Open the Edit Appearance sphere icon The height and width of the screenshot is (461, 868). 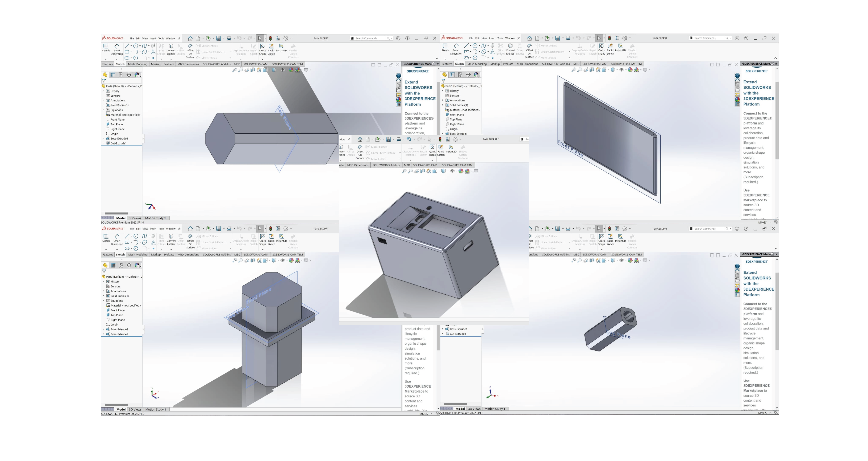pos(291,70)
